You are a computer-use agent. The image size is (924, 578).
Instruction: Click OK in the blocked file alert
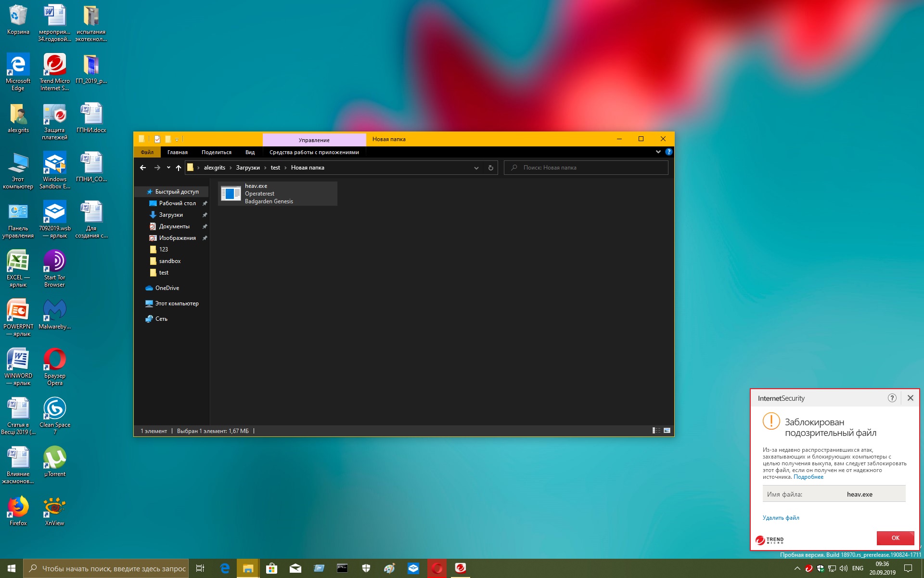[x=895, y=538]
